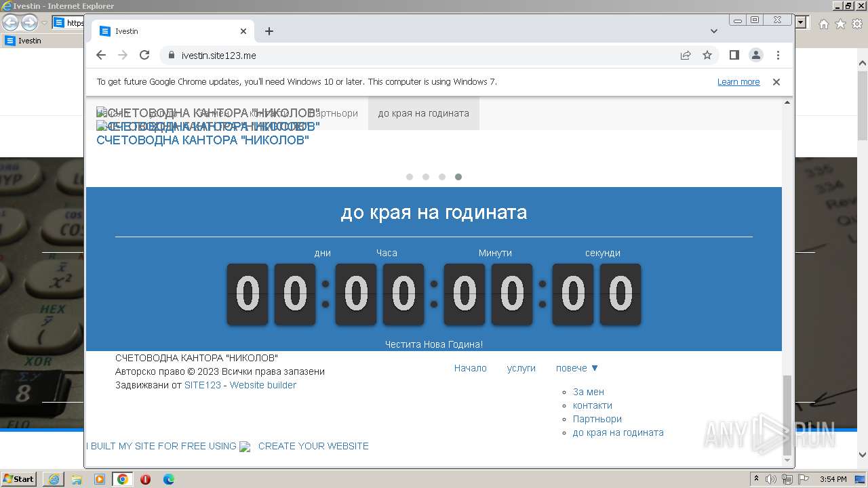The image size is (868, 488).
Task: Open Chrome three-dot menu
Action: (778, 56)
